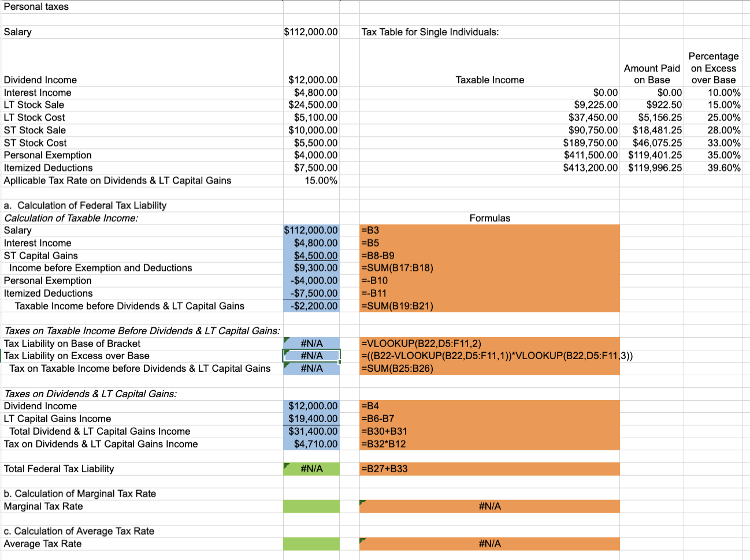Select the =B3 formula cell

click(x=489, y=230)
